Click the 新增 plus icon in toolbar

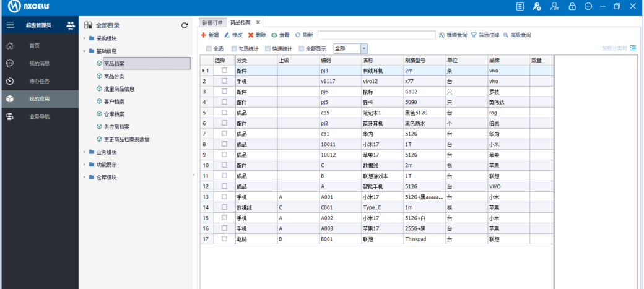click(203, 35)
